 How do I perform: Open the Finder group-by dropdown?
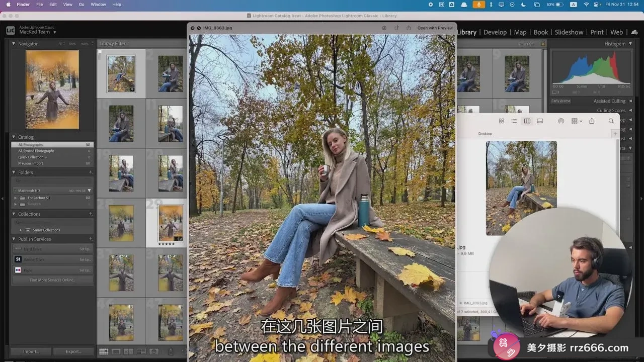pyautogui.click(x=577, y=121)
